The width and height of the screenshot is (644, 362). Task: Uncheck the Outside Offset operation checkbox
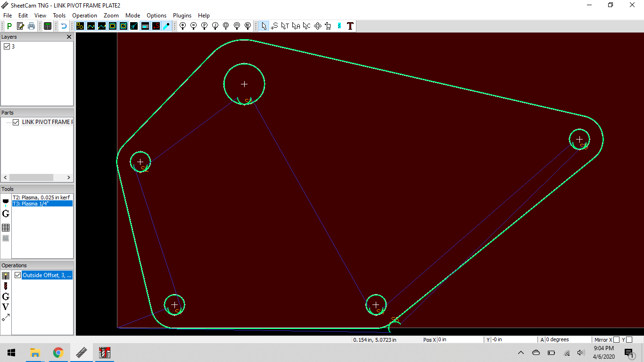[17, 275]
